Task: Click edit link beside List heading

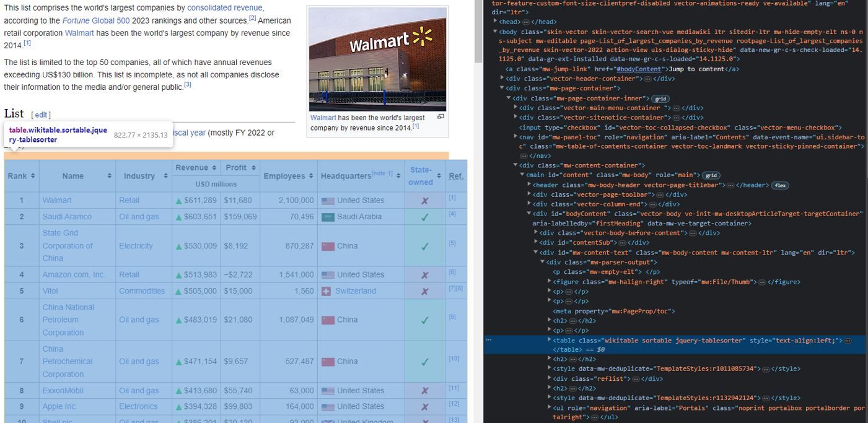Action: pyautogui.click(x=42, y=115)
